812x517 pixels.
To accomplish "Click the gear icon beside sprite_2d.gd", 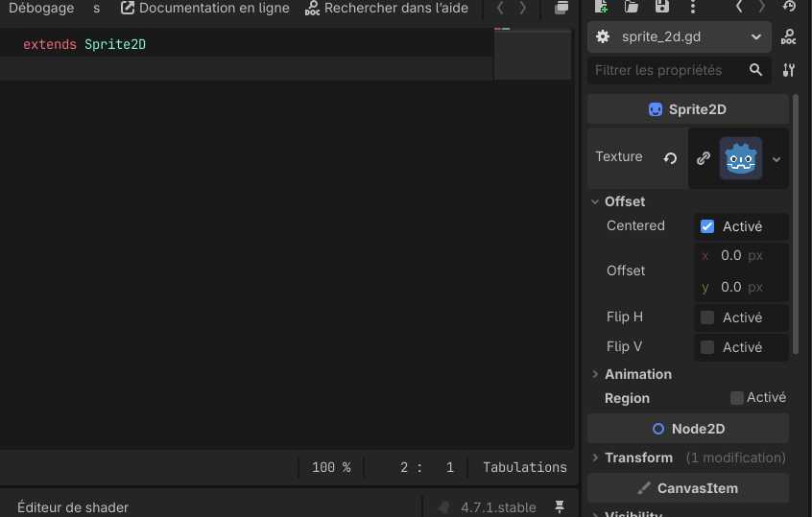I will pyautogui.click(x=602, y=36).
